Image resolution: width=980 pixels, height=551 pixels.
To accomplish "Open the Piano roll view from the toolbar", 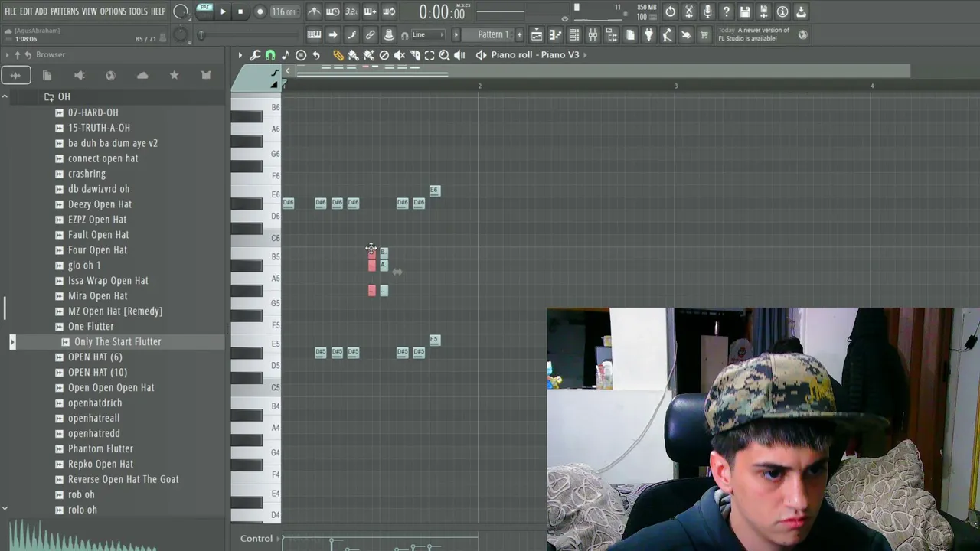I will point(555,34).
